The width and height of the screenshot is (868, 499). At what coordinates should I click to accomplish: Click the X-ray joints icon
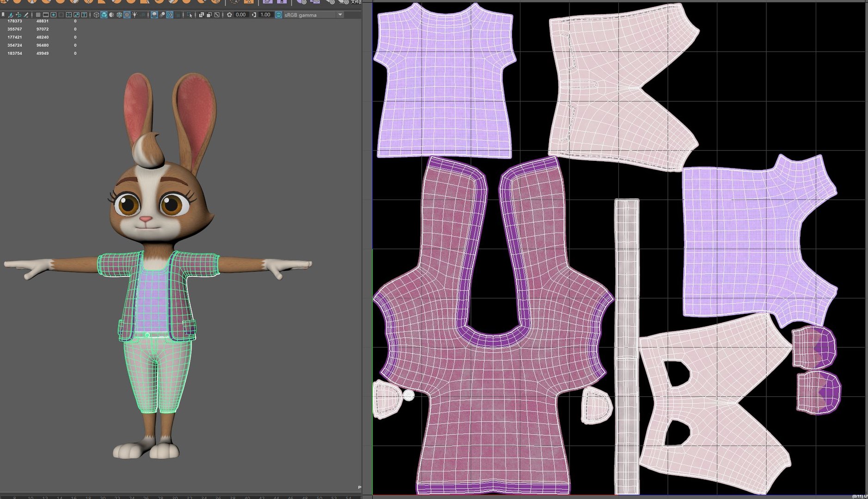click(217, 15)
